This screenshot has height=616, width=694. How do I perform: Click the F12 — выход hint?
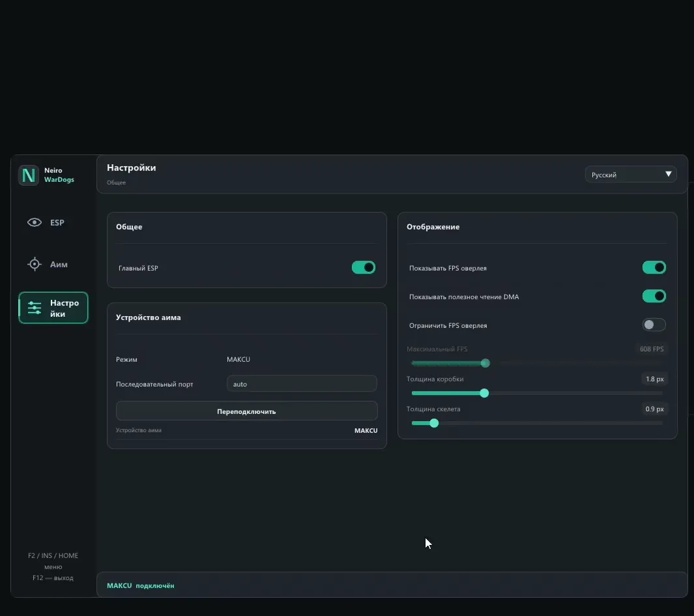[53, 578]
